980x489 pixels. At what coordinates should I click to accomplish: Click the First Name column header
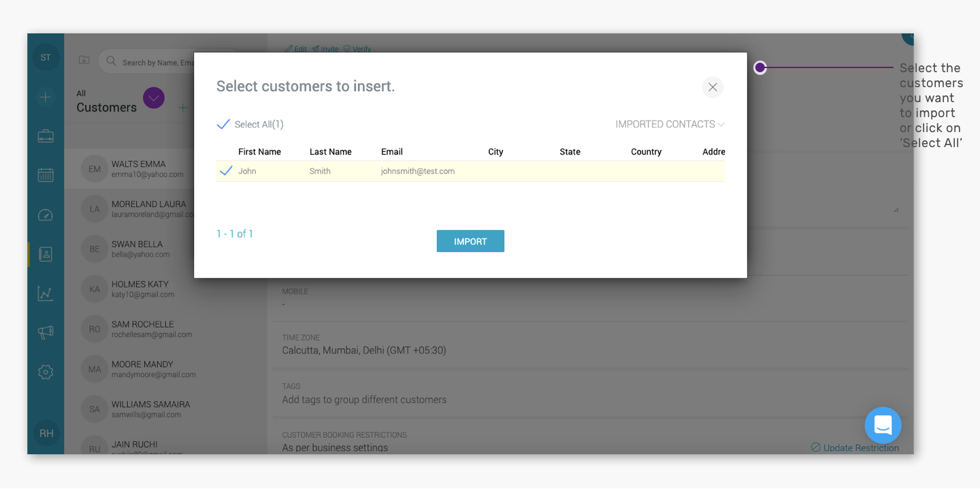(x=259, y=152)
